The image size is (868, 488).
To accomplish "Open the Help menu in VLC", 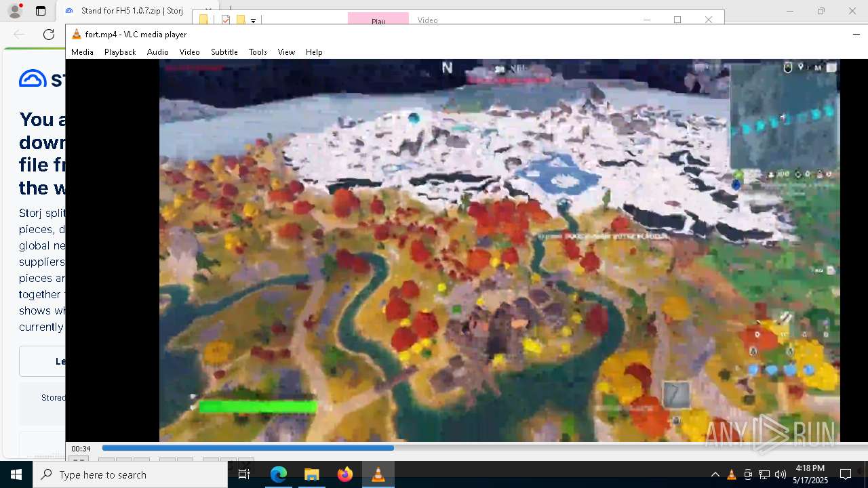I will click(x=314, y=52).
